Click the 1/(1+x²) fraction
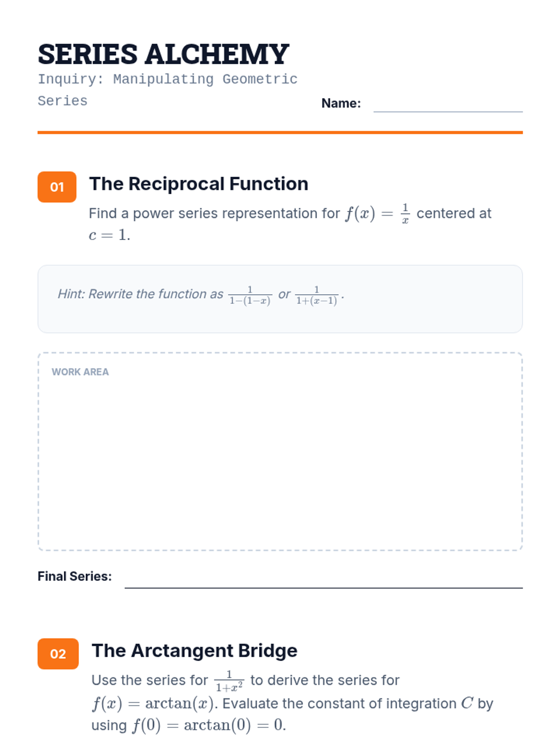Viewport: 560px width, 747px height. (x=229, y=681)
